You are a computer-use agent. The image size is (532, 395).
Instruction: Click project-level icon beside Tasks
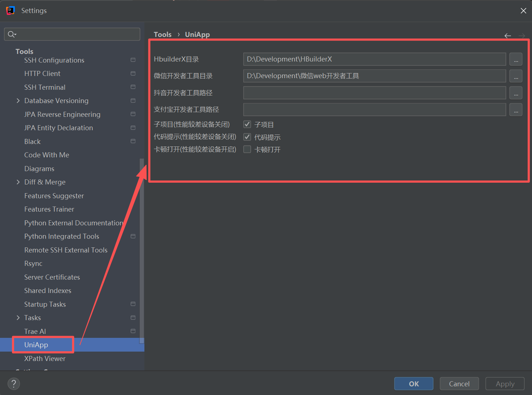point(133,318)
